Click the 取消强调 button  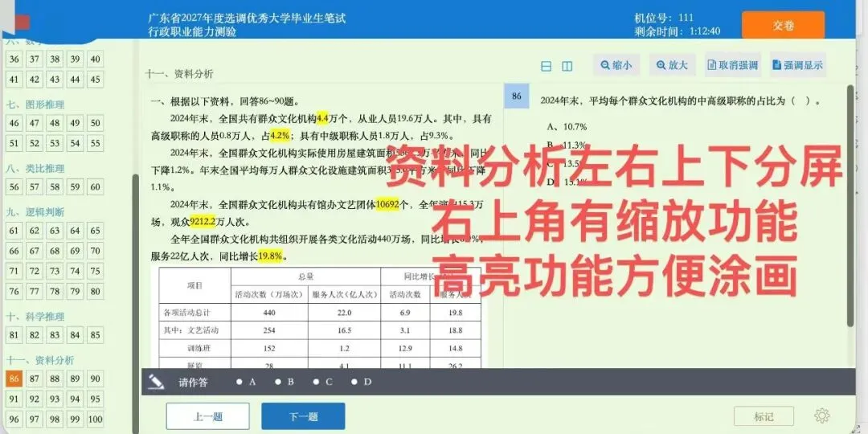tap(733, 65)
